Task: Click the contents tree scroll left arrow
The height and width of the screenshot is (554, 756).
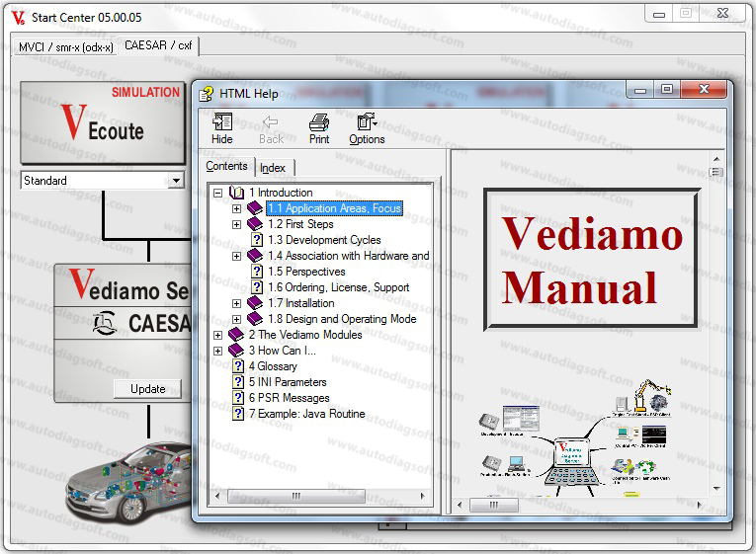Action: [217, 496]
